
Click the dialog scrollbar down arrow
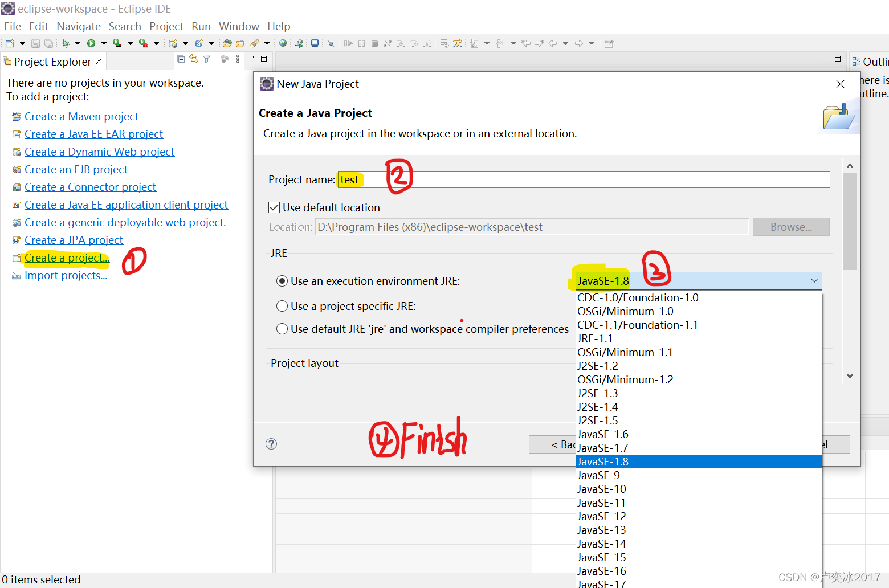pos(850,375)
